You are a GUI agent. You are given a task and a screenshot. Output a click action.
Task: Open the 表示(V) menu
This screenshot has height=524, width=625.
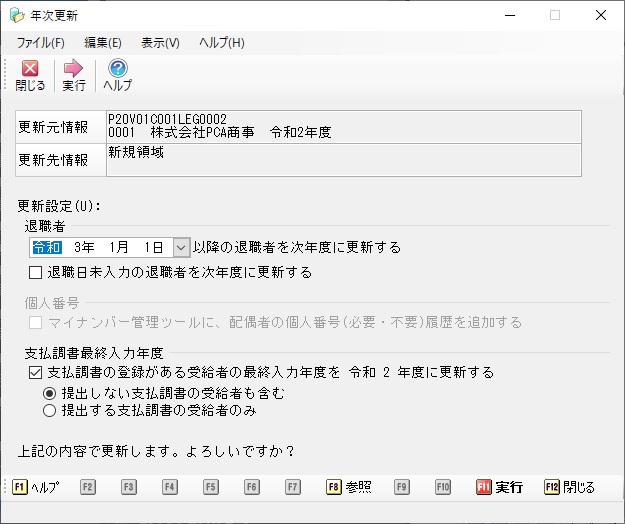tap(160, 43)
